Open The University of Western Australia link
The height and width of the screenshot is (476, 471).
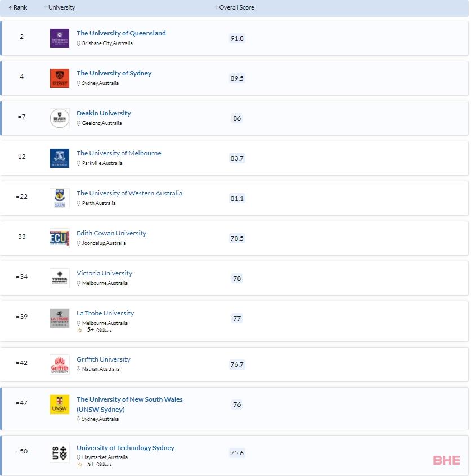129,193
